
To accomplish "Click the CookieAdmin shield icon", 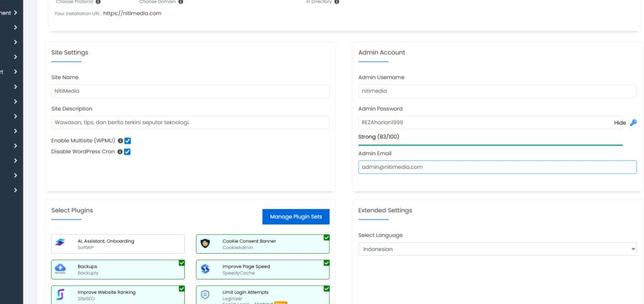I will (x=205, y=244).
